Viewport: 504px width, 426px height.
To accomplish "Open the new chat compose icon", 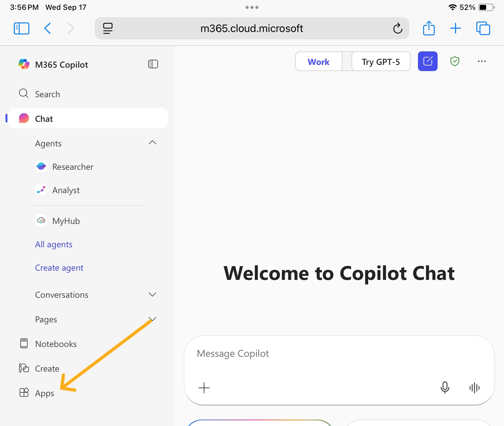I will [x=427, y=61].
